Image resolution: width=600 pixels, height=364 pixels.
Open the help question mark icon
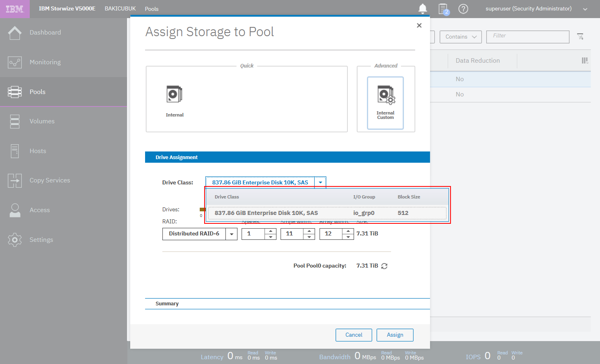click(463, 9)
